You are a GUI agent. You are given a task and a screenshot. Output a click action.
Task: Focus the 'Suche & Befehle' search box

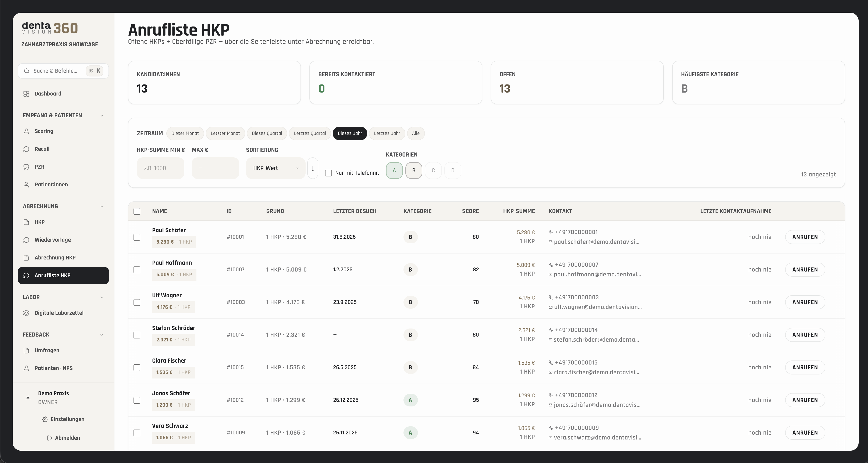click(63, 71)
